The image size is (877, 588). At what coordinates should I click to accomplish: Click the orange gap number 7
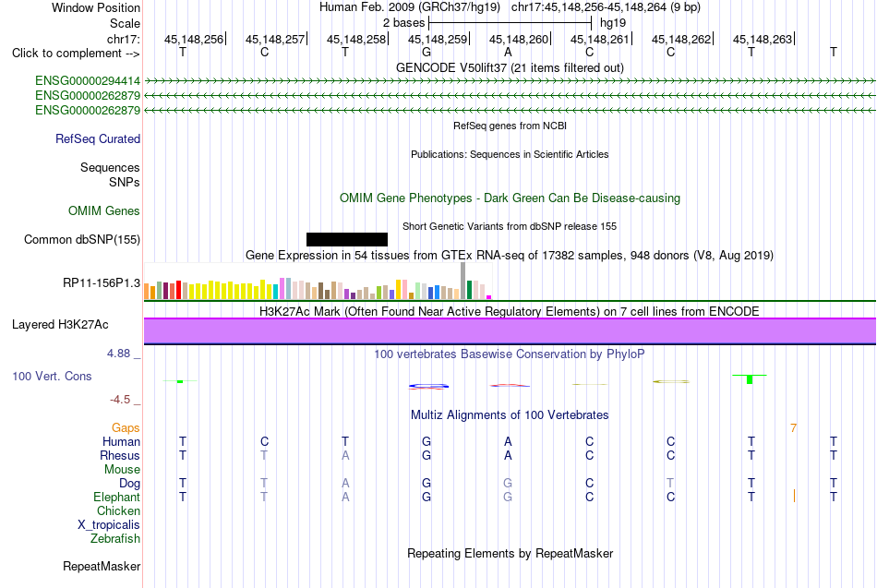pos(793,428)
